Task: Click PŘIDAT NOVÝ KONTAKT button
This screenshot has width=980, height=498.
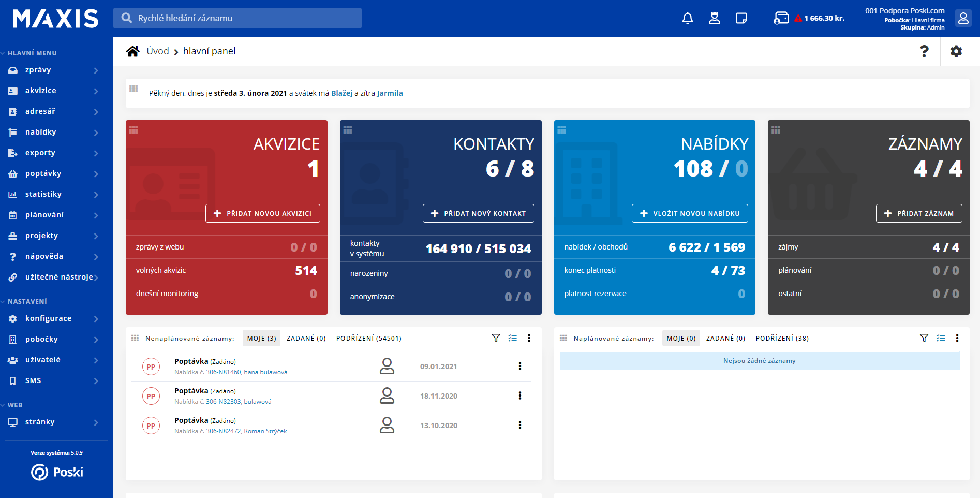Action: click(x=479, y=213)
